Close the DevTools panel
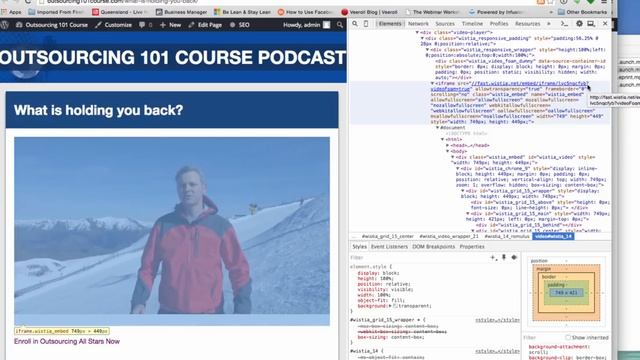Image resolution: width=640 pixels, height=360 pixels. [605, 24]
